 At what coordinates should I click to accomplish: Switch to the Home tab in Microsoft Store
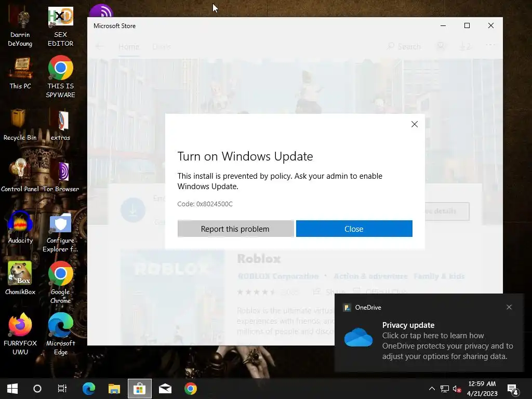(x=129, y=46)
